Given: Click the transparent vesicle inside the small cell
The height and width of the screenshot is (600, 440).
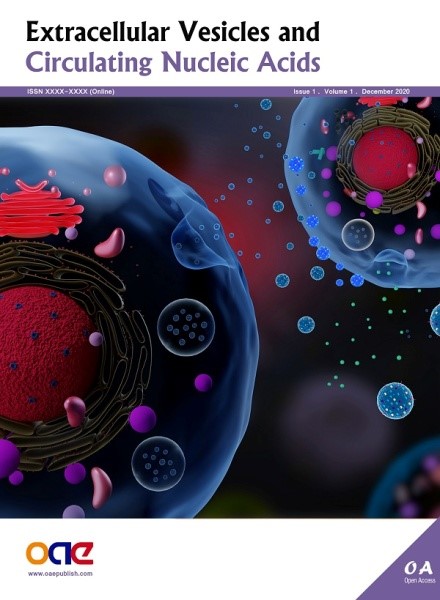Looking at the screenshot, I should [358, 235].
